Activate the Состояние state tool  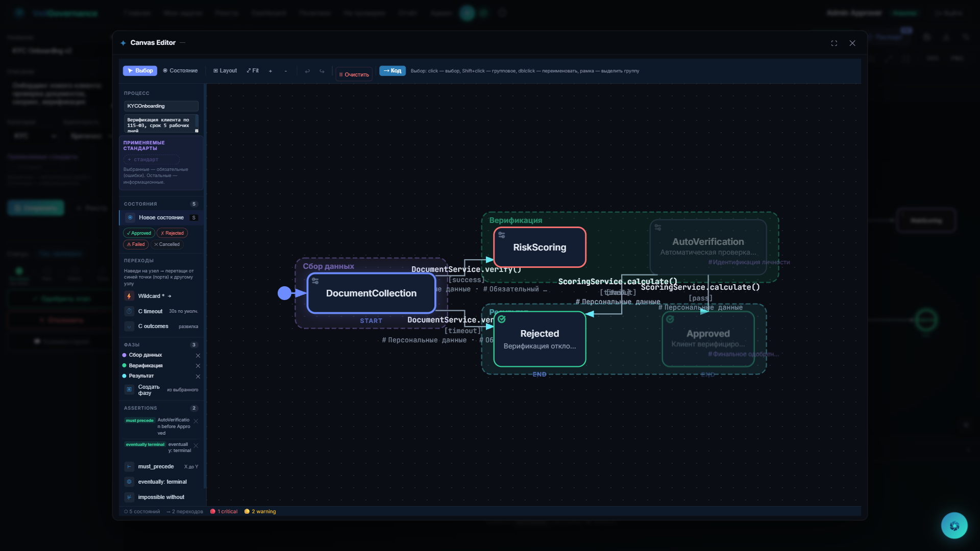coord(180,71)
